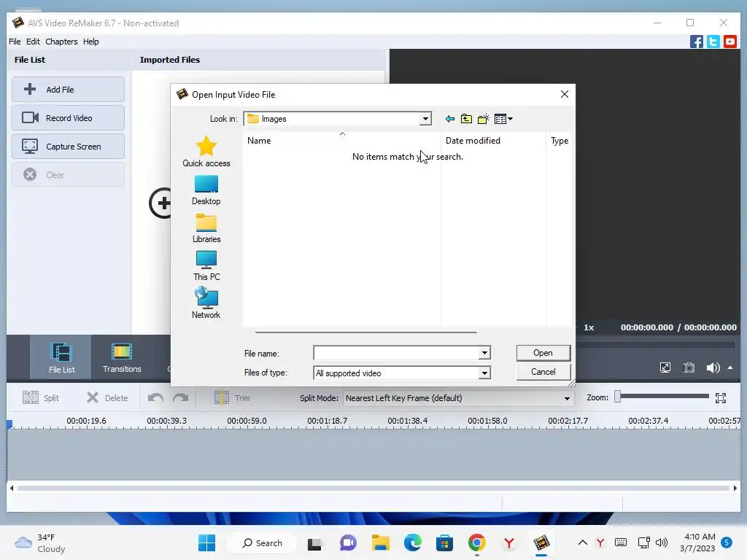Adjust the timeline Zoom slider
Image resolution: width=747 pixels, height=560 pixels.
pos(617,397)
